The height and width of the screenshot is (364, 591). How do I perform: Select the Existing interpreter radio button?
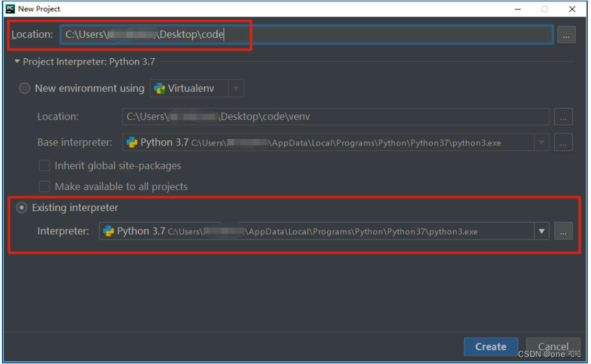coord(22,208)
